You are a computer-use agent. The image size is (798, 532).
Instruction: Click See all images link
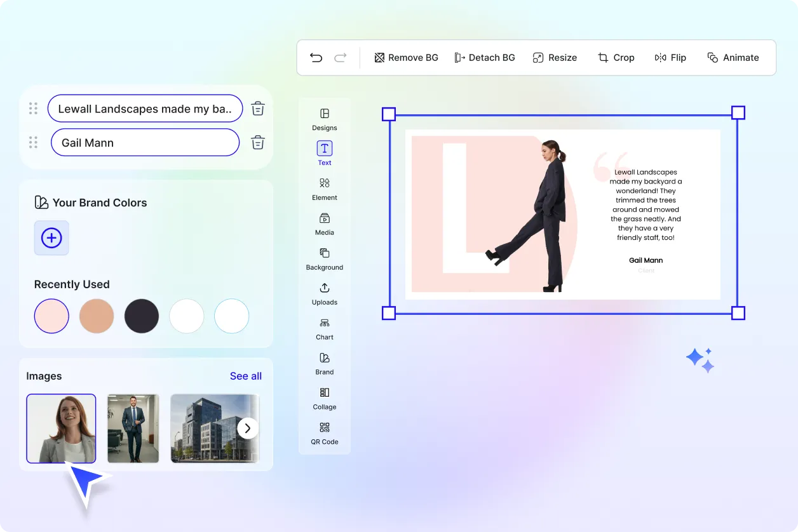(x=246, y=376)
